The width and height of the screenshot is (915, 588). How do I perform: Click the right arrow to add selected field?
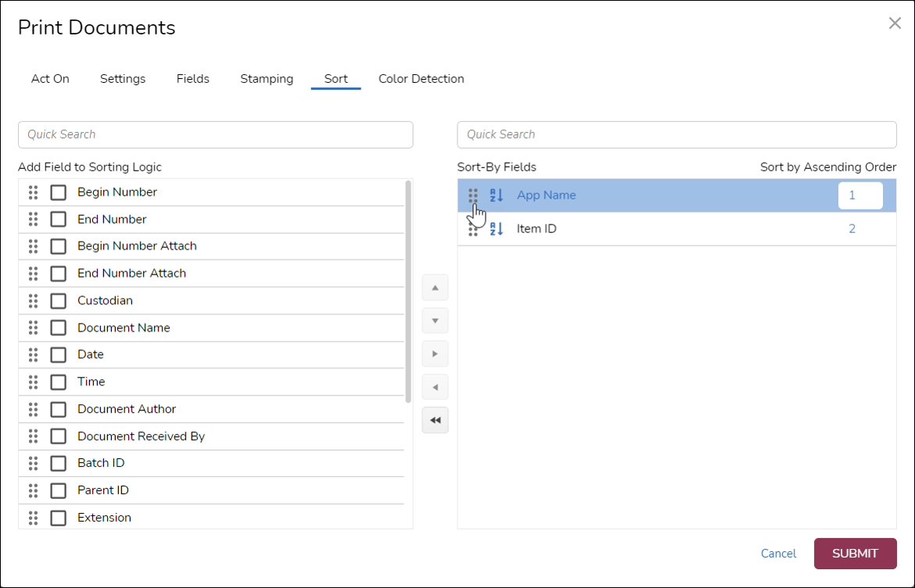click(435, 353)
